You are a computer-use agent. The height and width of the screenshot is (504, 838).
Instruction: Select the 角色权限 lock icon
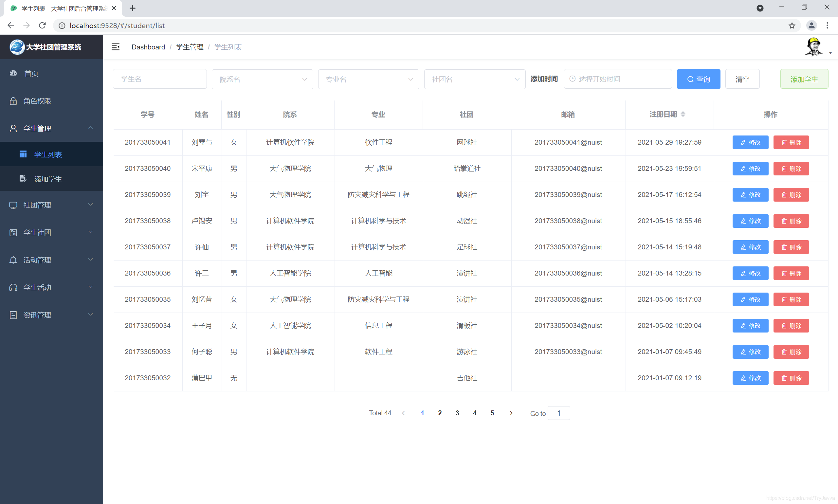[x=13, y=101]
